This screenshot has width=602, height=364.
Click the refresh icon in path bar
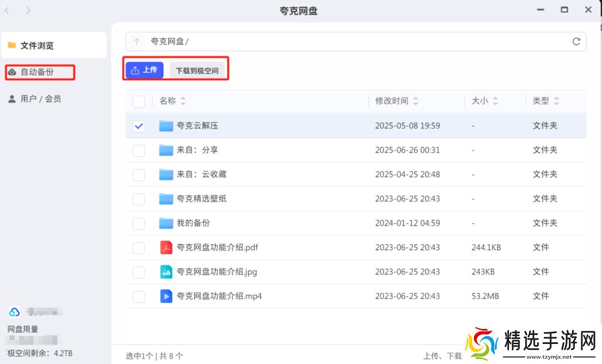[576, 42]
